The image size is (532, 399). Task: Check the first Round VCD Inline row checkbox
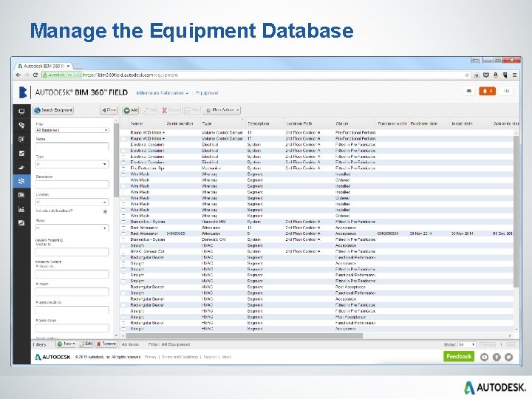(x=124, y=132)
